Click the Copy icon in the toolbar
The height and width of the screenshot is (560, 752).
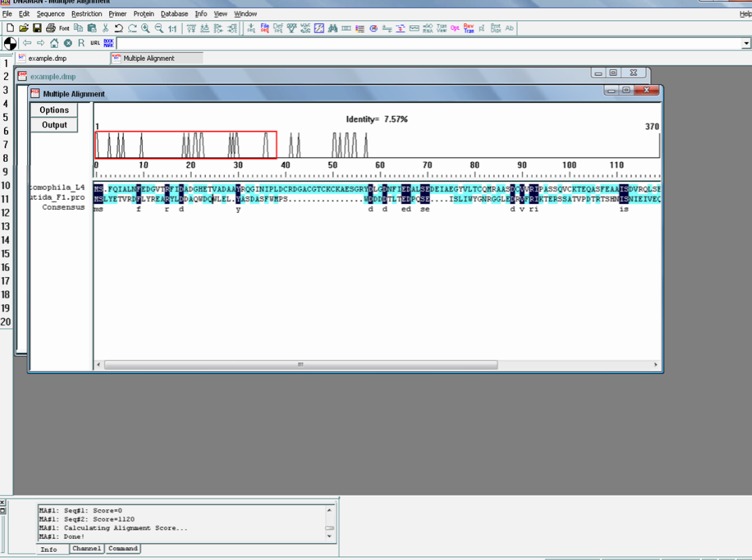78,28
